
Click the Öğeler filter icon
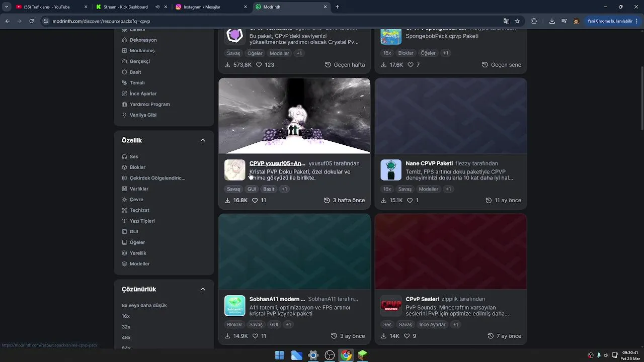(x=124, y=242)
